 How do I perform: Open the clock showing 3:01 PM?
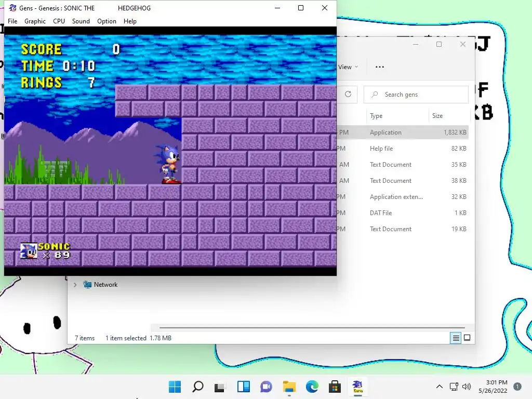[x=493, y=387]
